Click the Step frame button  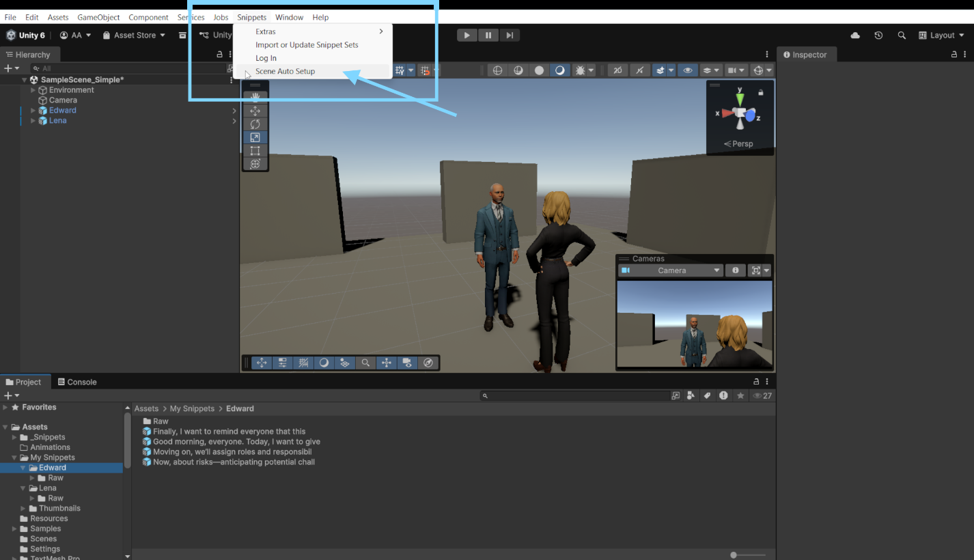510,36
